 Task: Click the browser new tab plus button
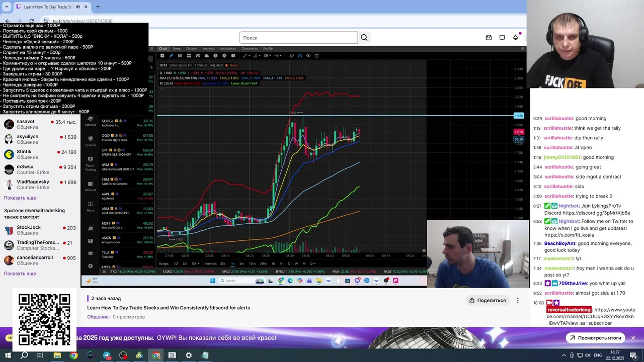click(98, 7)
